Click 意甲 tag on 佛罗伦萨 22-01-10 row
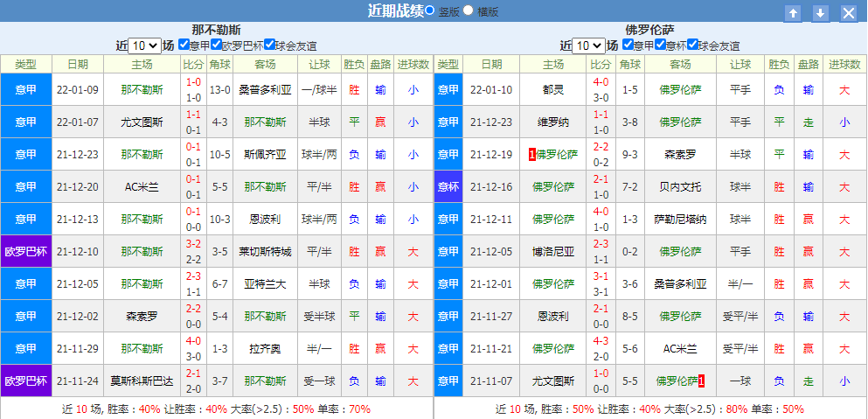 (448, 89)
